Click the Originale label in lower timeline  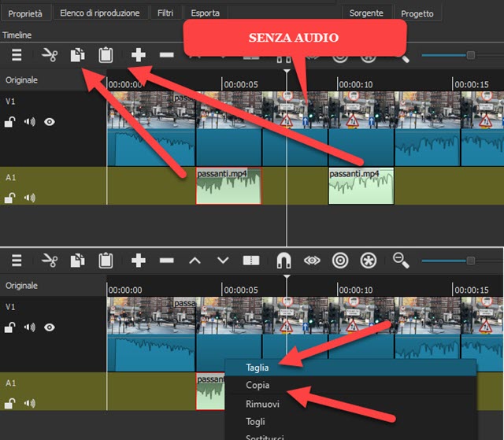point(21,286)
